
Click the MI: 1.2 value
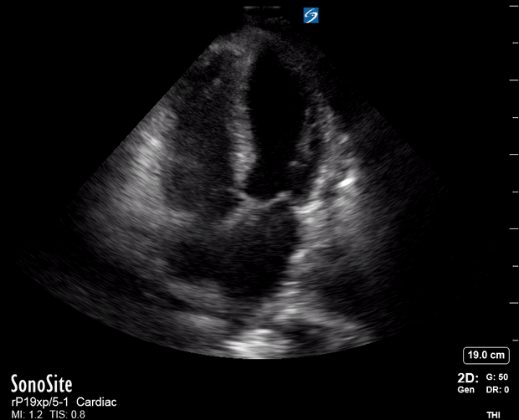point(27,415)
